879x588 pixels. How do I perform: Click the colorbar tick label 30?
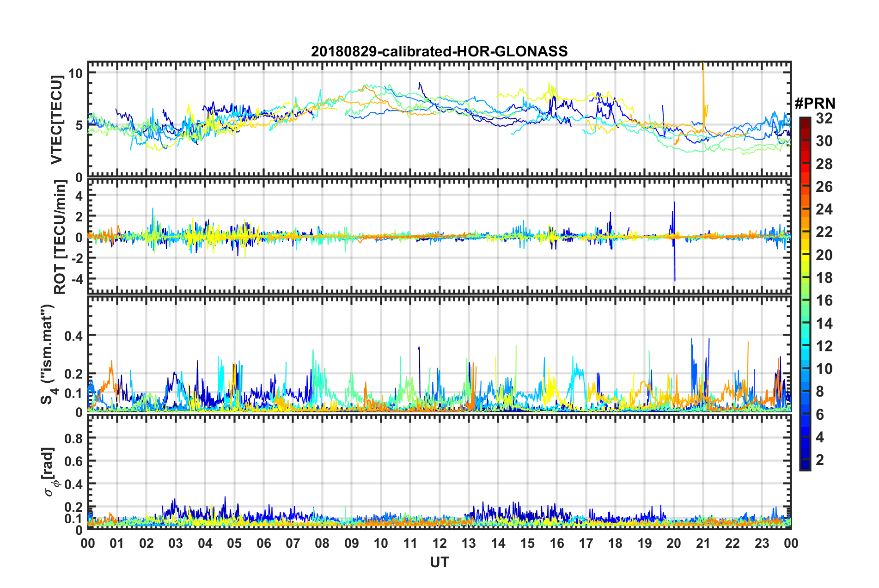point(824,141)
